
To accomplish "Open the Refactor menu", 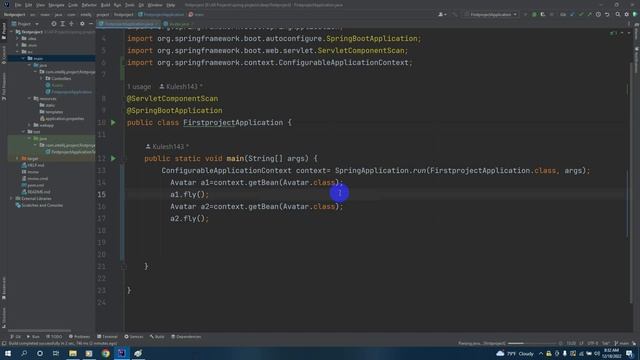I will click(89, 5).
